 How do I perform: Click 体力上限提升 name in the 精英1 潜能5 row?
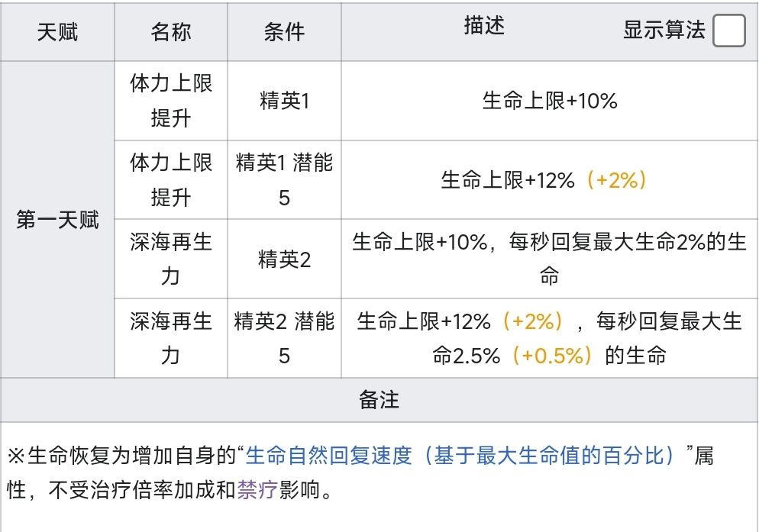tap(171, 180)
